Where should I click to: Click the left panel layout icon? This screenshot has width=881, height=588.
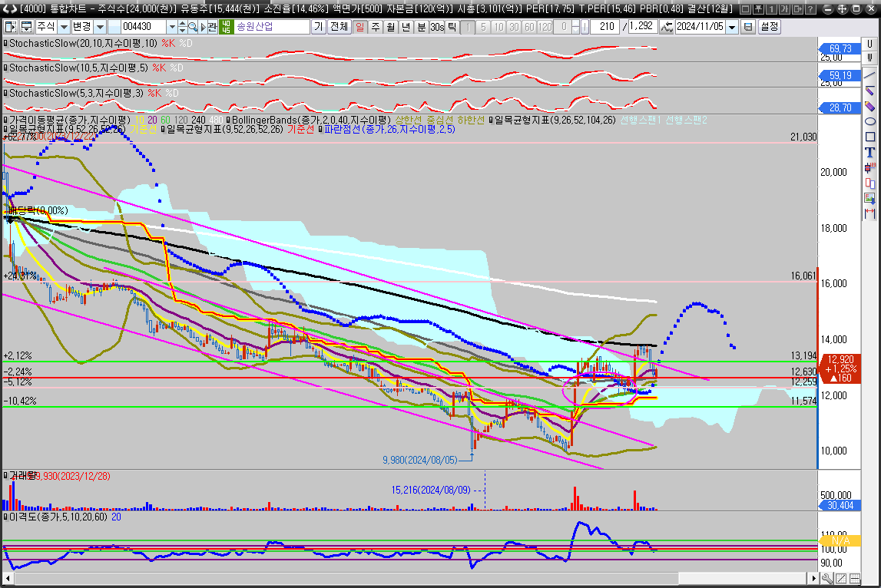tap(10, 26)
